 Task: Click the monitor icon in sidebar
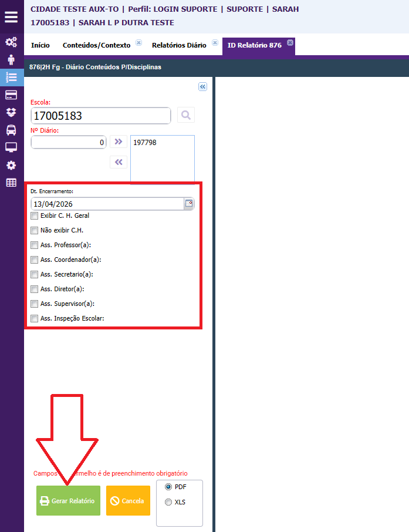[x=11, y=147]
